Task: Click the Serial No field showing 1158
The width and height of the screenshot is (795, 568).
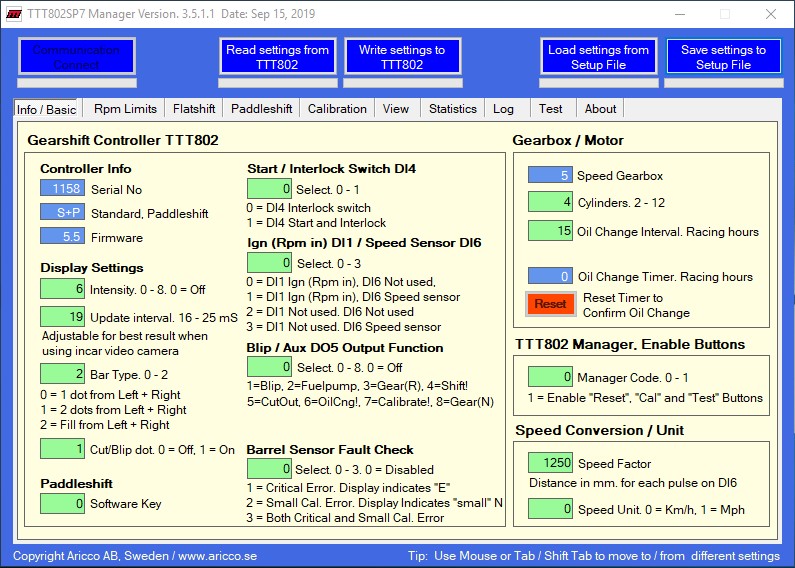Action: point(62,188)
